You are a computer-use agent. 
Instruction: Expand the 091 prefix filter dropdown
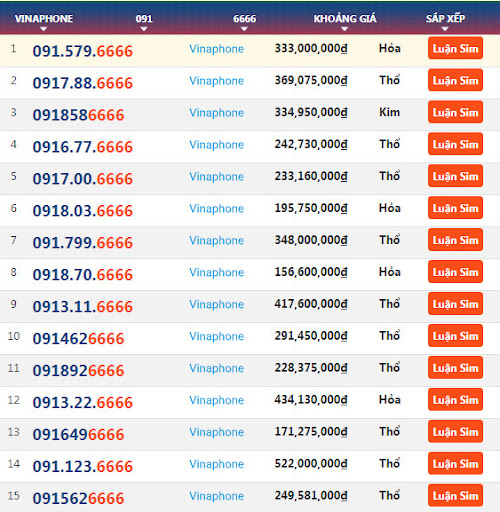(x=144, y=21)
